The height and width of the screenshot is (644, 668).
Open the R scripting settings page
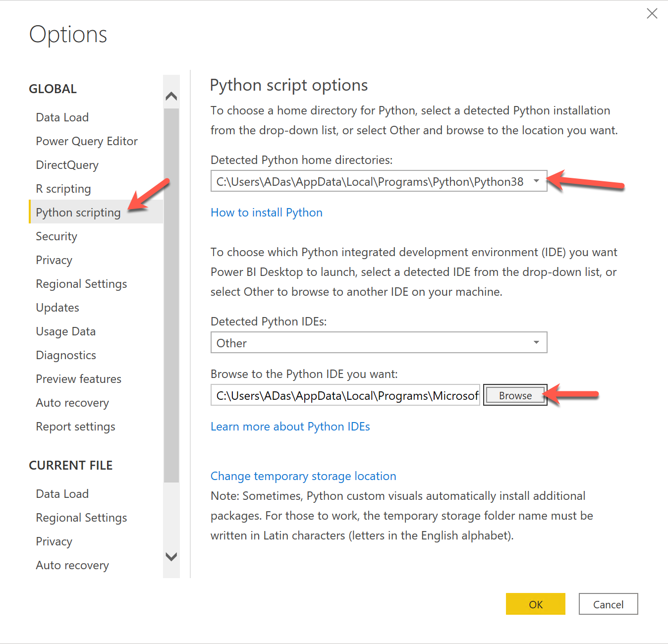pos(63,188)
